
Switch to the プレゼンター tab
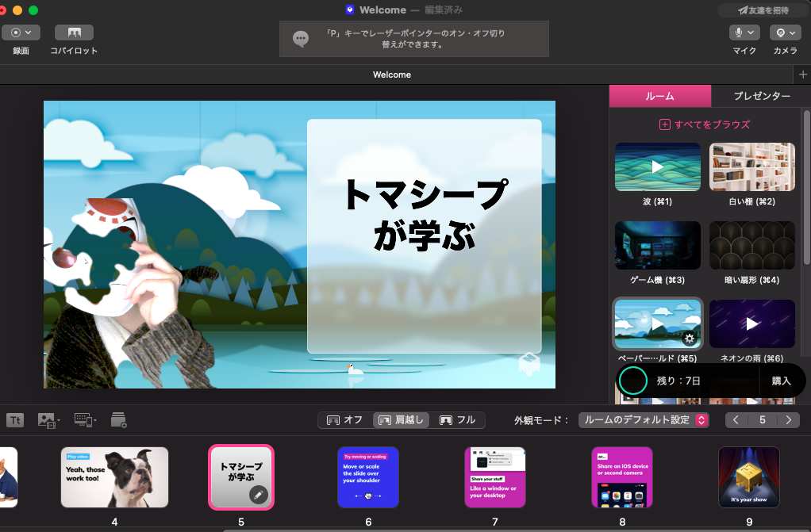tap(761, 96)
